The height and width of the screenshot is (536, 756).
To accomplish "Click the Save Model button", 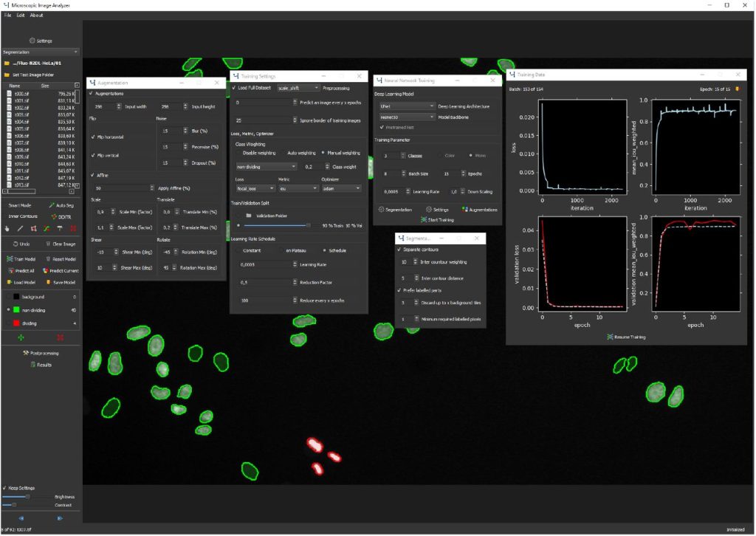I will pyautogui.click(x=61, y=282).
